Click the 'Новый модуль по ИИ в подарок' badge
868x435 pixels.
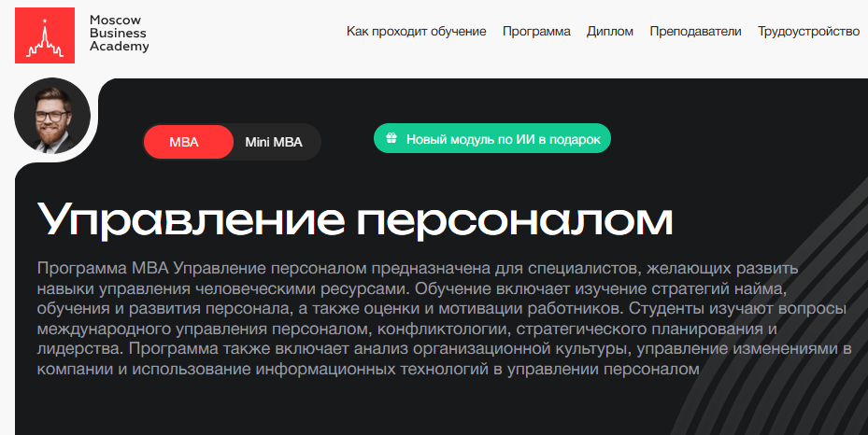point(492,138)
